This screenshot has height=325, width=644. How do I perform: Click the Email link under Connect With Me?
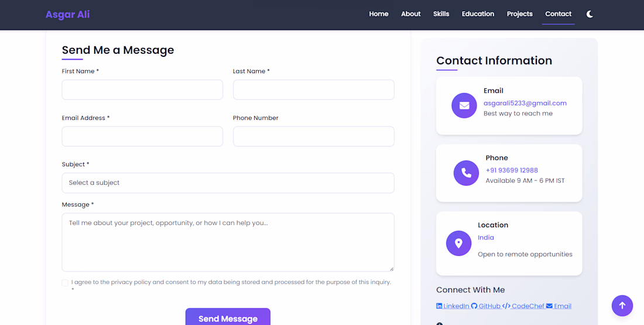point(559,306)
